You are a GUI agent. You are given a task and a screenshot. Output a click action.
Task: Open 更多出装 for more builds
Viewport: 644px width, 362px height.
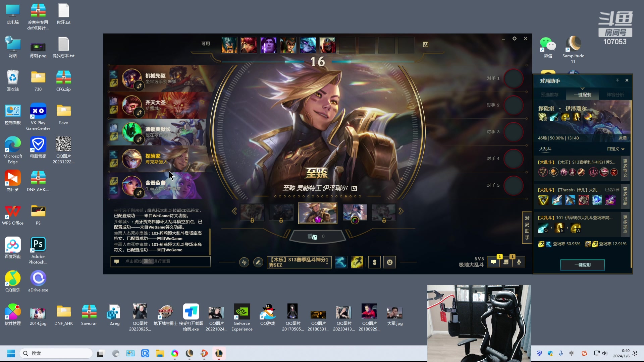click(x=625, y=196)
